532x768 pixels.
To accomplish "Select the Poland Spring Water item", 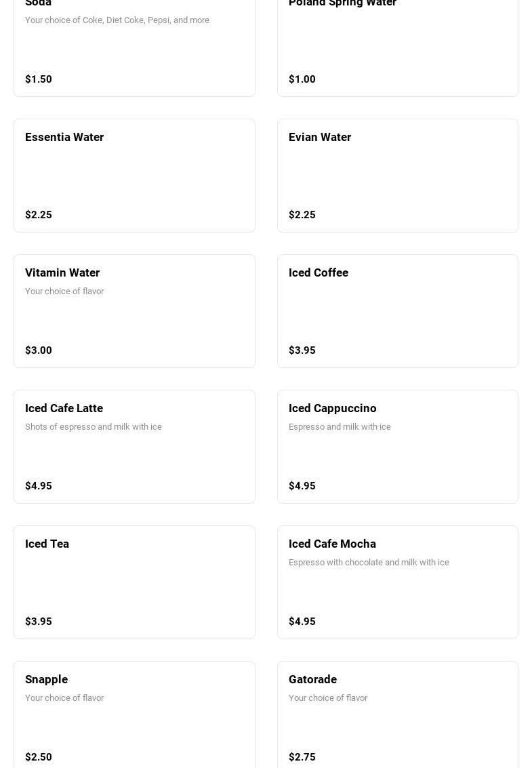I will tap(397, 48).
